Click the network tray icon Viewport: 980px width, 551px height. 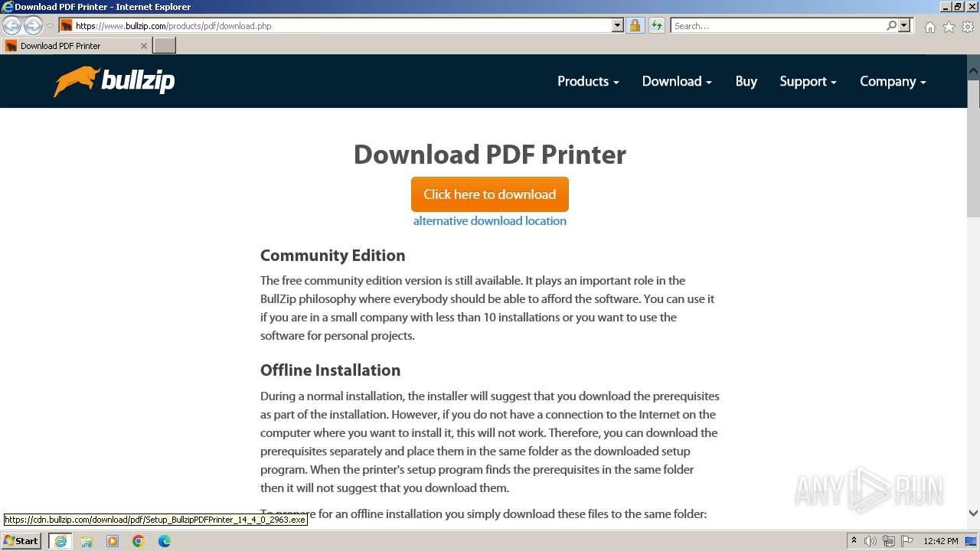[x=889, y=541]
